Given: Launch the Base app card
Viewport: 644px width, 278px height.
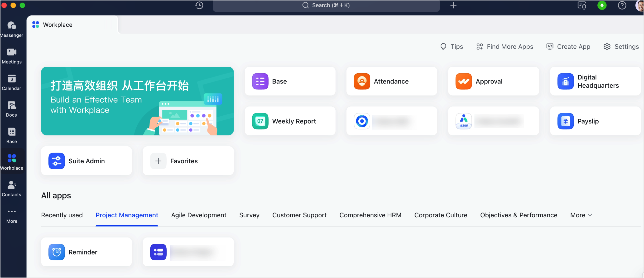Looking at the screenshot, I should (x=290, y=81).
